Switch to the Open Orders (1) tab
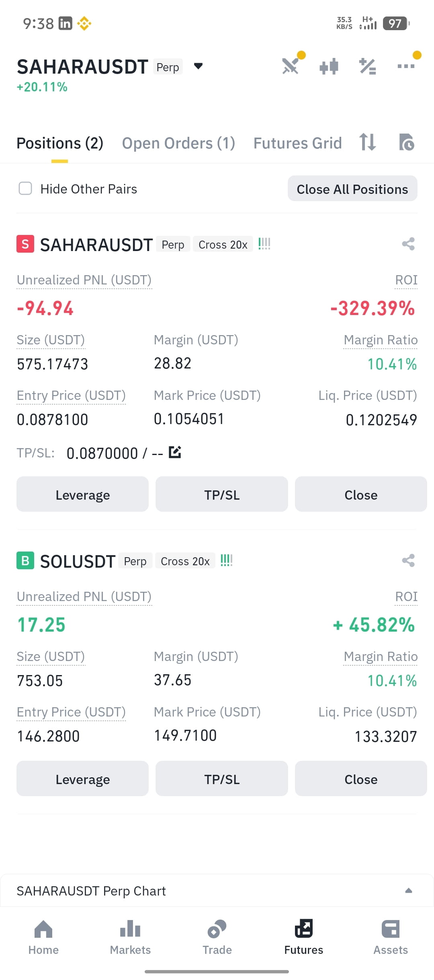434x980 pixels. click(178, 143)
